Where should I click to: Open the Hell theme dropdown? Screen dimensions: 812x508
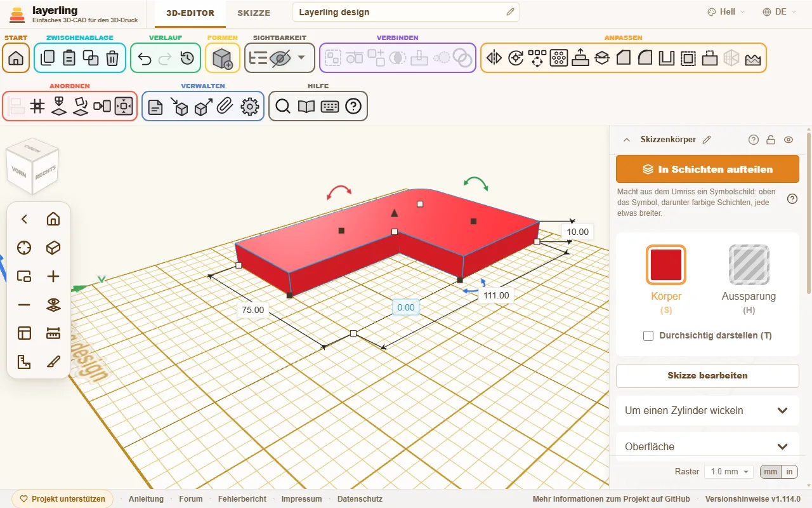pyautogui.click(x=726, y=12)
